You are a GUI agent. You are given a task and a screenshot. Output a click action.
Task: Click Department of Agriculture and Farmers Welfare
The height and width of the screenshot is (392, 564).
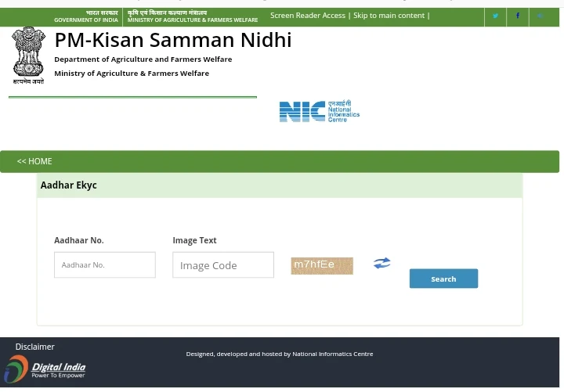point(143,59)
